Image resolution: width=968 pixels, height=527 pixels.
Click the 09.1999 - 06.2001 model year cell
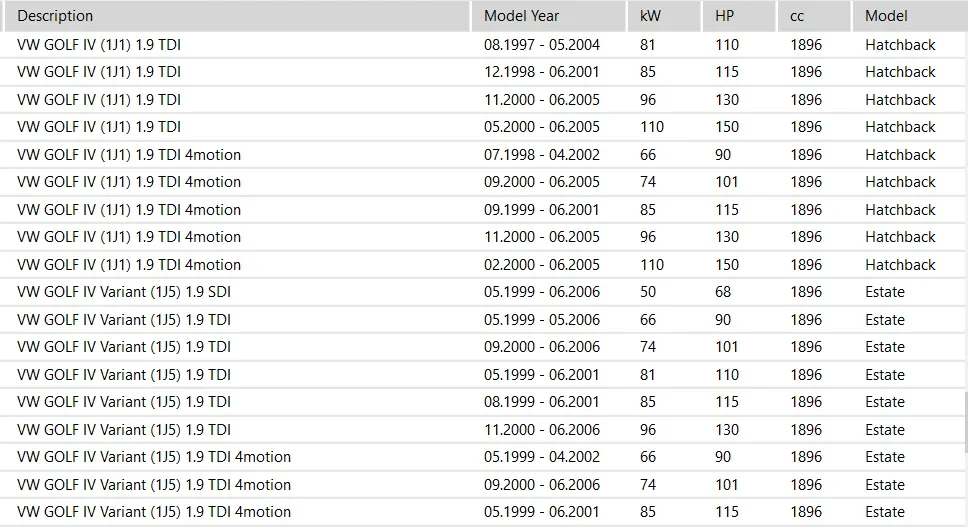point(541,210)
